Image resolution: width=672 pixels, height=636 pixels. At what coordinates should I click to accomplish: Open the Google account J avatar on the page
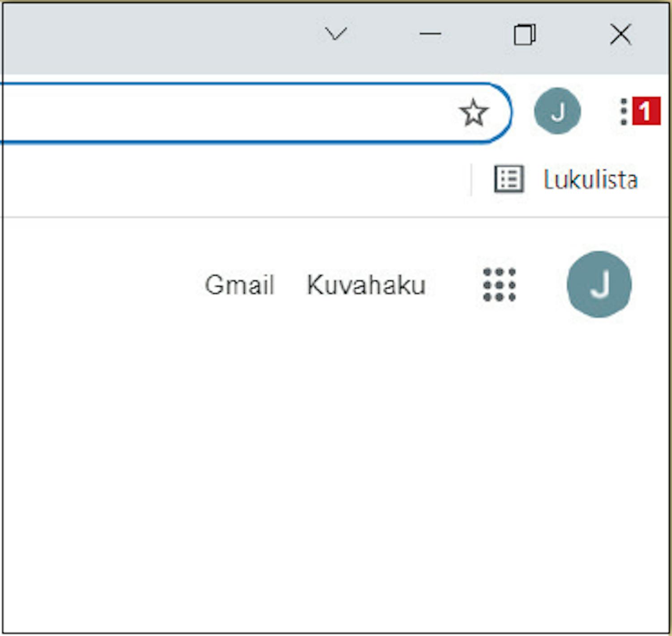pyautogui.click(x=599, y=284)
